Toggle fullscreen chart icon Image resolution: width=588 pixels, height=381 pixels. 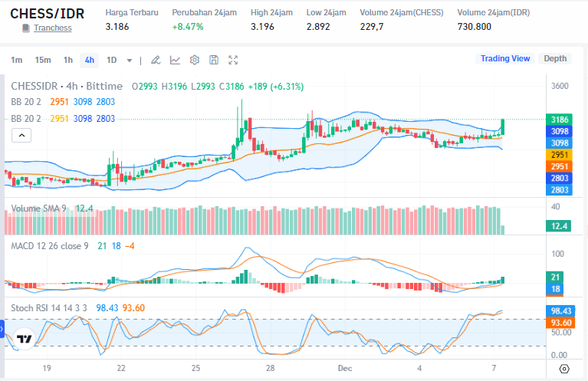coord(233,60)
